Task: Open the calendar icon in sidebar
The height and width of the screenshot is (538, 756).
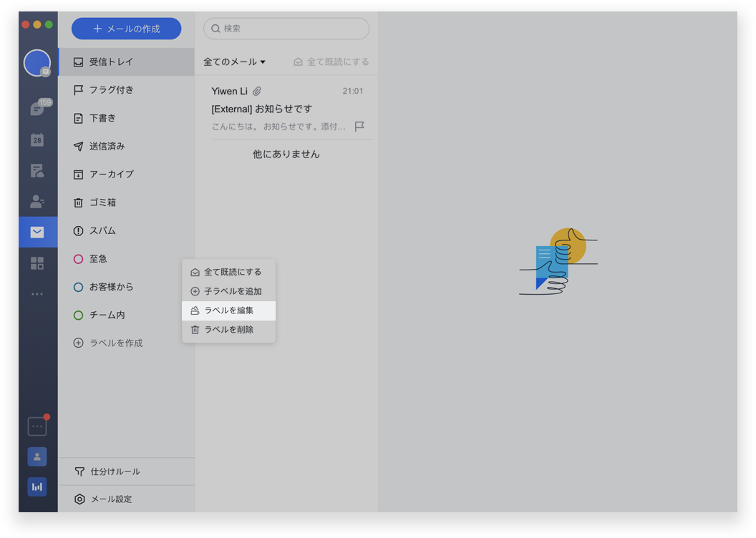Action: [x=37, y=140]
